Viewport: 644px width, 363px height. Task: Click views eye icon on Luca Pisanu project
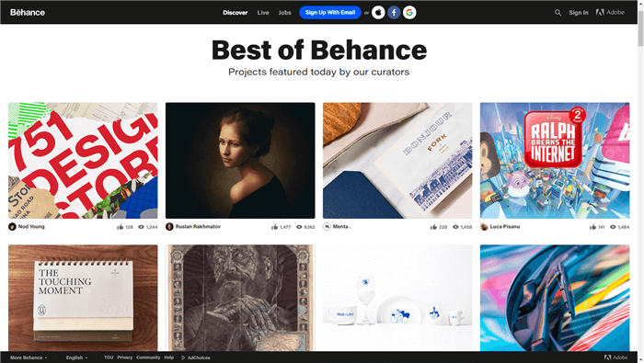click(x=613, y=227)
